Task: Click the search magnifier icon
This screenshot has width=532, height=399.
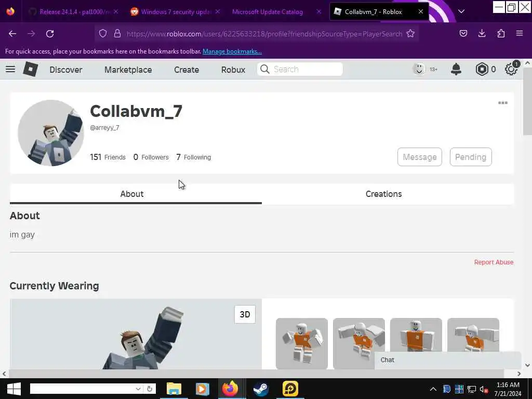Action: (264, 69)
